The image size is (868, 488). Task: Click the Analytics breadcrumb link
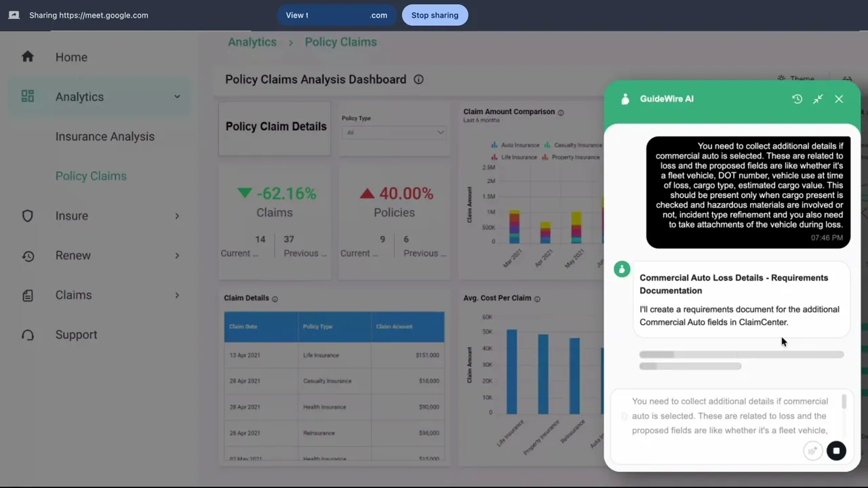tap(252, 42)
